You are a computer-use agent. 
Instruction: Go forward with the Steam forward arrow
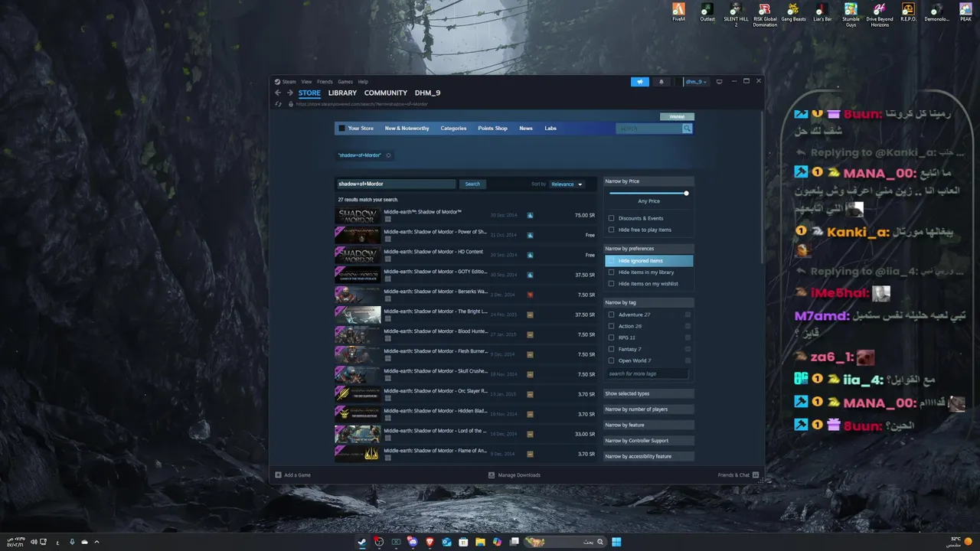point(289,93)
